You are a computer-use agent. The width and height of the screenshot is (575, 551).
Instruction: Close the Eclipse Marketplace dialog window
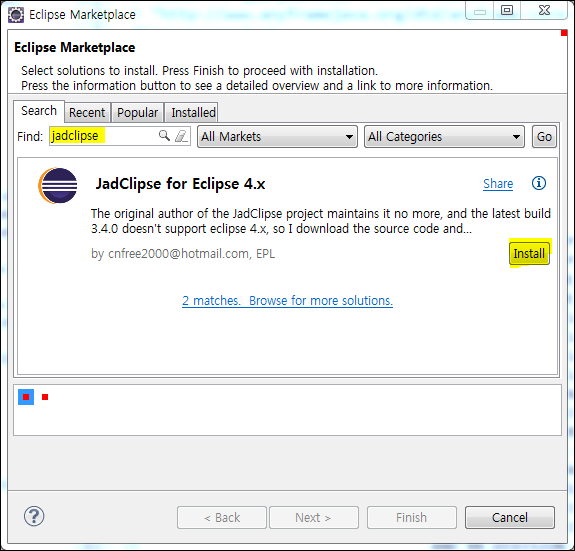[545, 10]
